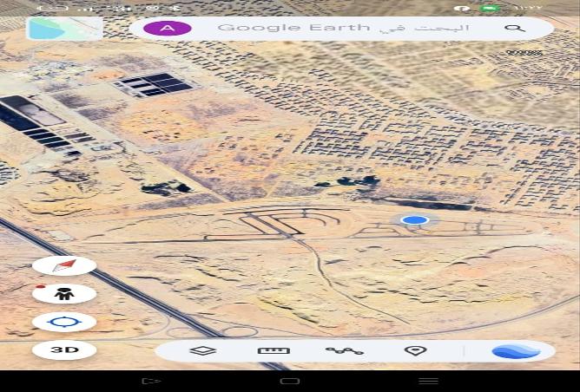The height and width of the screenshot is (392, 580).
Task: Click the search magnifier icon
Action: tap(515, 28)
